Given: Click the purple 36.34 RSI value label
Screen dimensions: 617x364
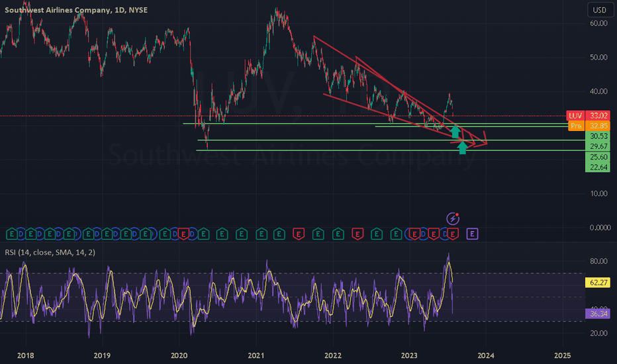Looking at the screenshot, I should tap(598, 314).
